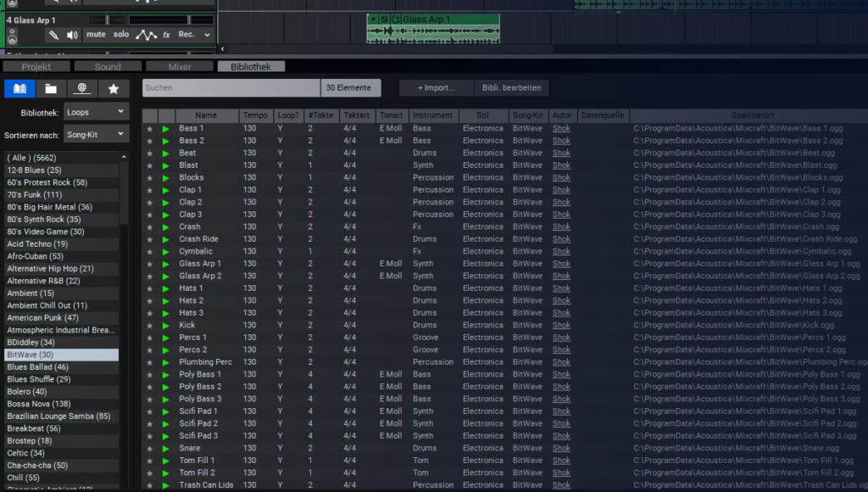This screenshot has width=868, height=492.
Task: Select the pencil edit icon on Glass Arp 1
Action: 53,35
